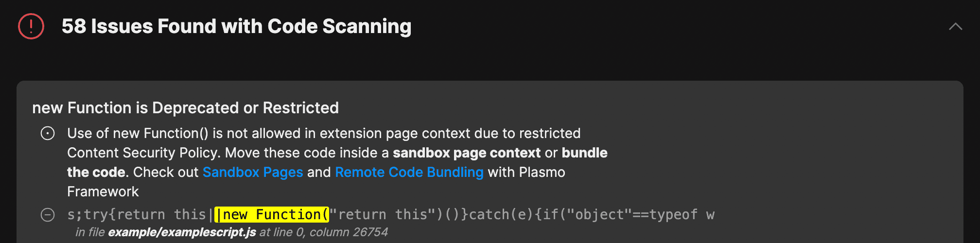Open the Remote Code Bundling link
The height and width of the screenshot is (243, 980).
[409, 172]
